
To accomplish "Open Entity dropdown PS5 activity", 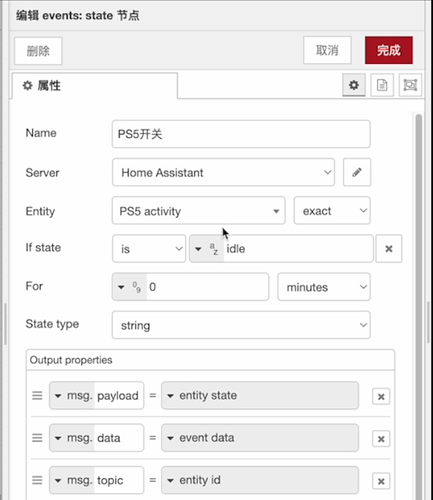I will tap(199, 211).
